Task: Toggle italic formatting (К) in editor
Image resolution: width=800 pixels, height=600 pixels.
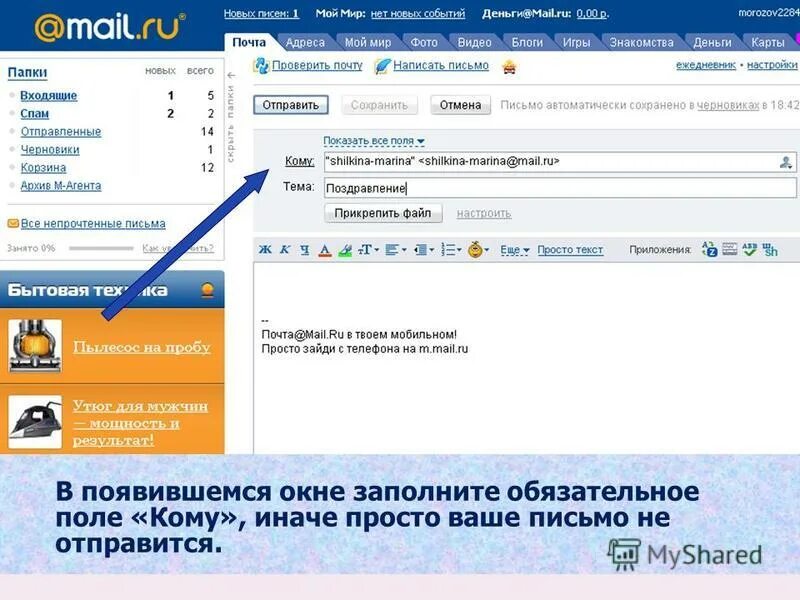Action: point(285,249)
